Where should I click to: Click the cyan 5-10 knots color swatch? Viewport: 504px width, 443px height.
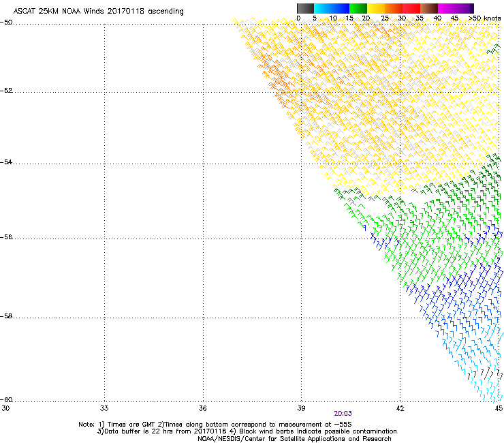click(x=323, y=8)
